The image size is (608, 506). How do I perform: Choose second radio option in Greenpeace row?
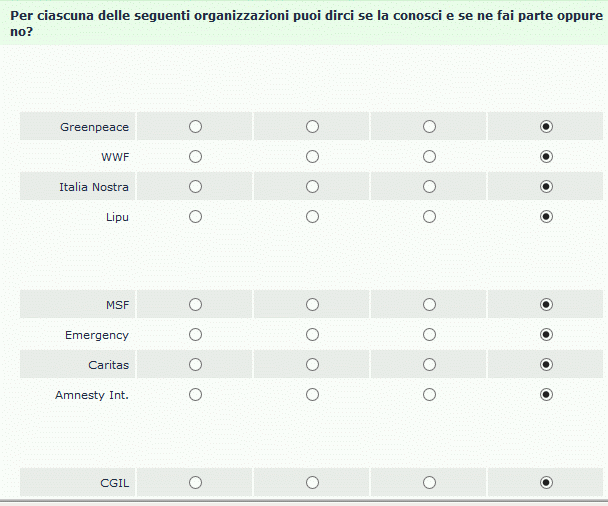coord(313,127)
